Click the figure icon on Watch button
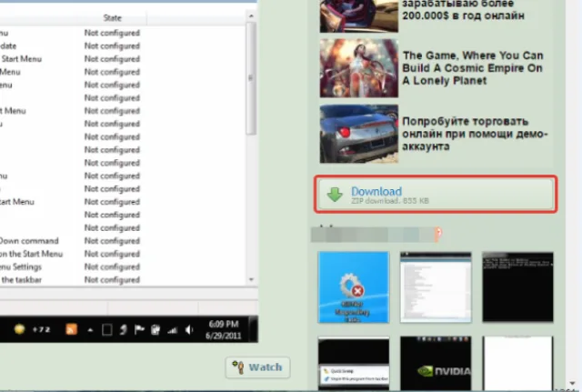 coord(238,367)
